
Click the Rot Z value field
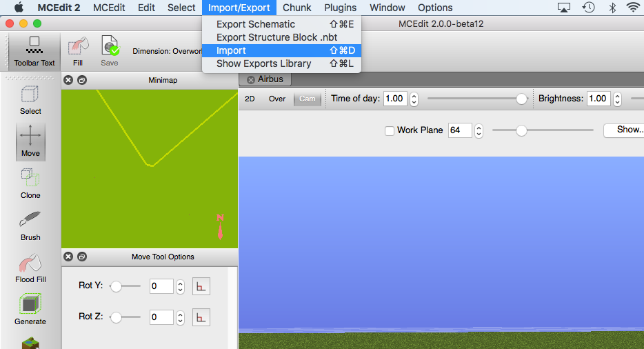coord(162,317)
